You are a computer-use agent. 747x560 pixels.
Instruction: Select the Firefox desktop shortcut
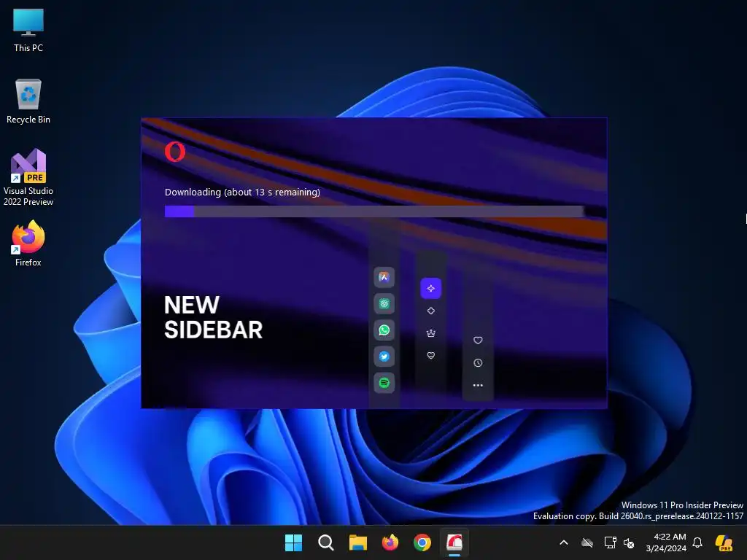pos(28,244)
